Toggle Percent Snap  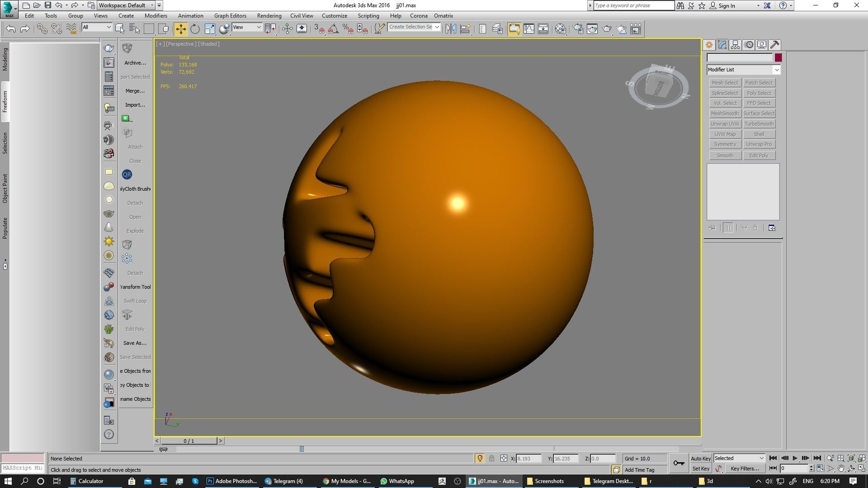point(348,29)
